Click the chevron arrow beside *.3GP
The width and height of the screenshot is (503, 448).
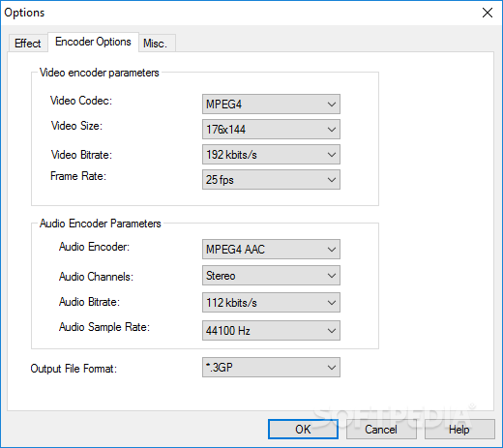tap(332, 368)
